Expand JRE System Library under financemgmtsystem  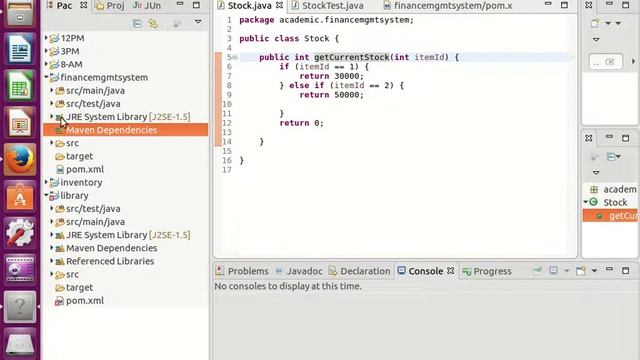click(52, 116)
